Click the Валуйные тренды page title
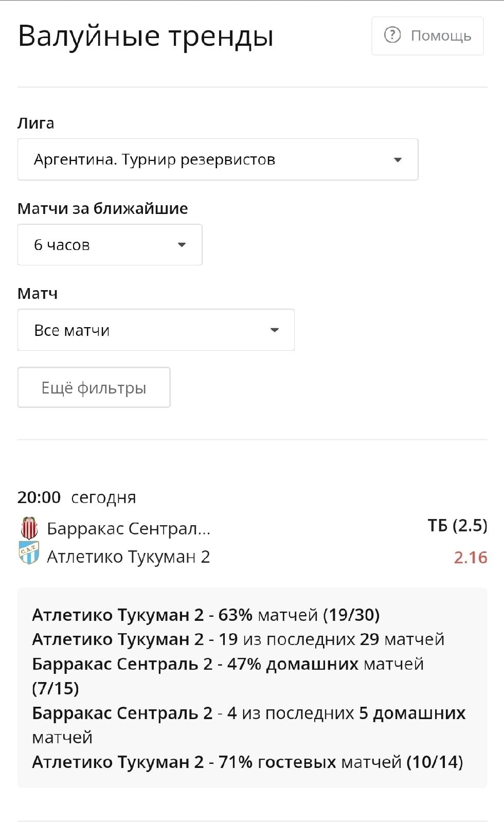This screenshot has width=504, height=823. click(x=146, y=36)
